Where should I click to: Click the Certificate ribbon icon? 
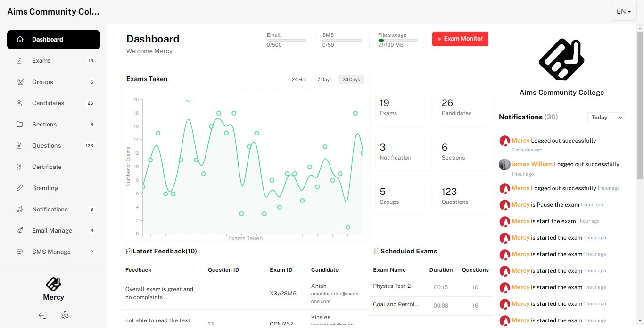(x=19, y=167)
